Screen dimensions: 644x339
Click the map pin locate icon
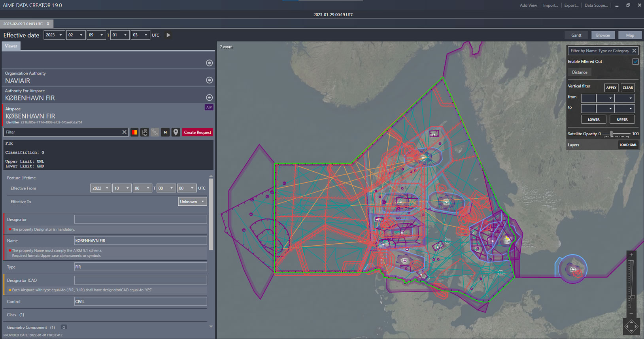coord(176,133)
